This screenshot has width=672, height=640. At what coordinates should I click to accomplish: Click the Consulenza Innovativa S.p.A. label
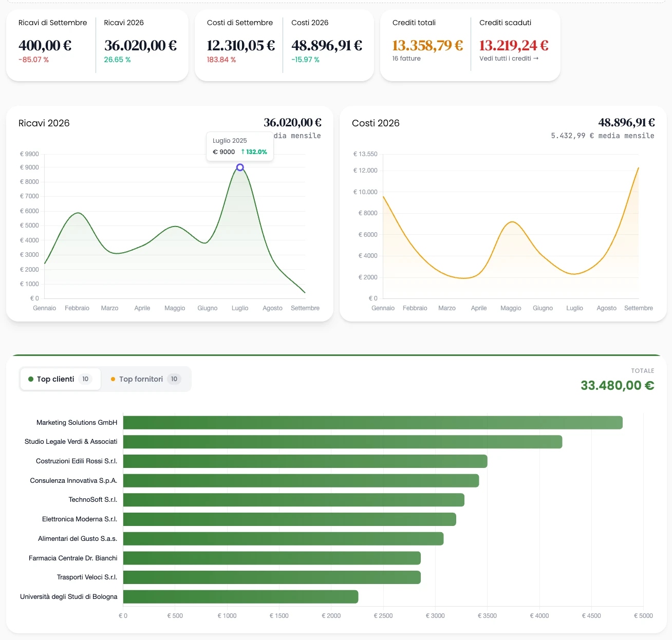pos(73,481)
